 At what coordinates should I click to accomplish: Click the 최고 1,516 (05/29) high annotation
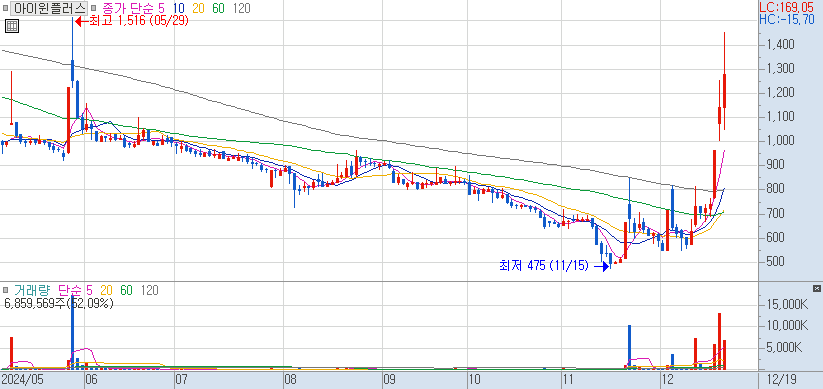[132, 22]
